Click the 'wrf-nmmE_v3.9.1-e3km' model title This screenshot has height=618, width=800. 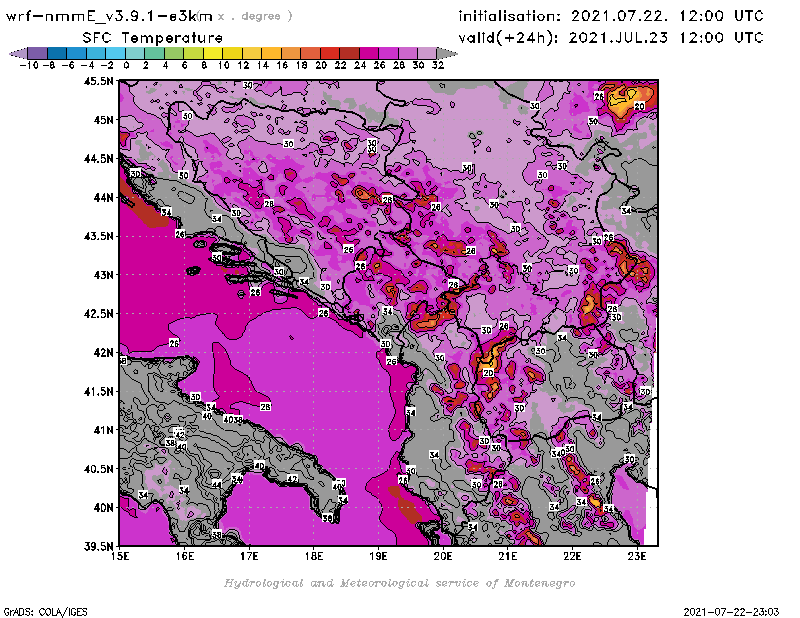click(109, 16)
